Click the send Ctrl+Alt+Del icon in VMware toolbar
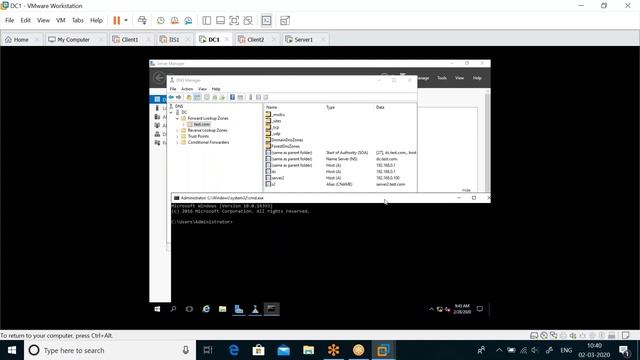The height and width of the screenshot is (360, 640). coord(142,20)
